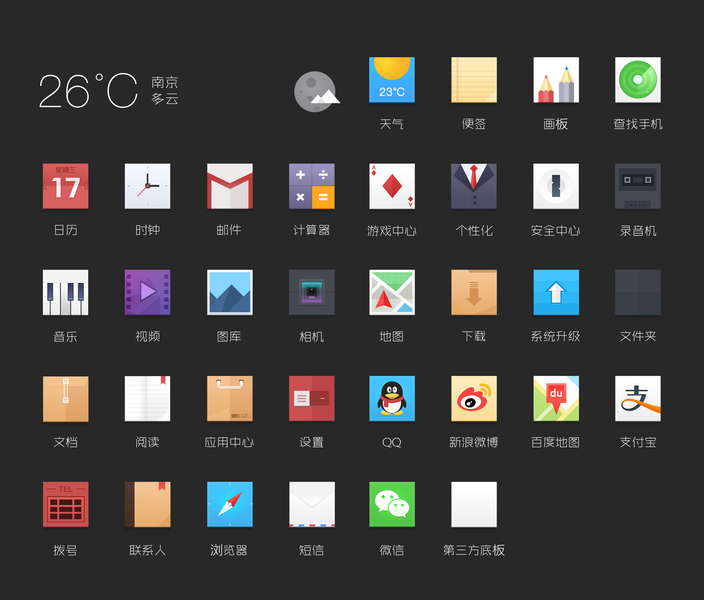Launch the 相机 camera icon
Screen dimensions: 704x600
pyautogui.click(x=312, y=292)
